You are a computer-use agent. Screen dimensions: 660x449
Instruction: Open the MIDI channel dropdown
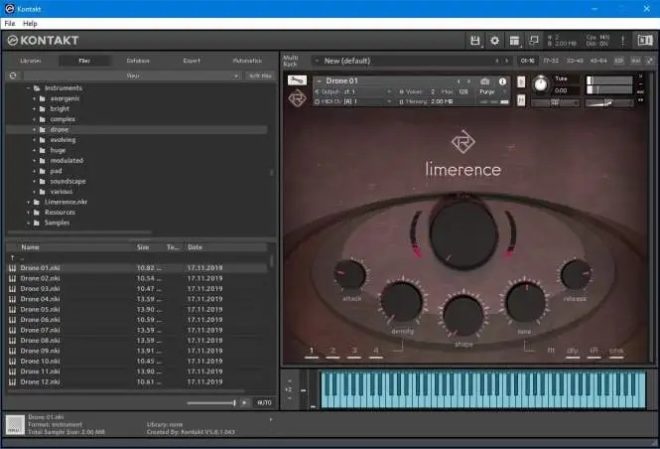point(354,101)
